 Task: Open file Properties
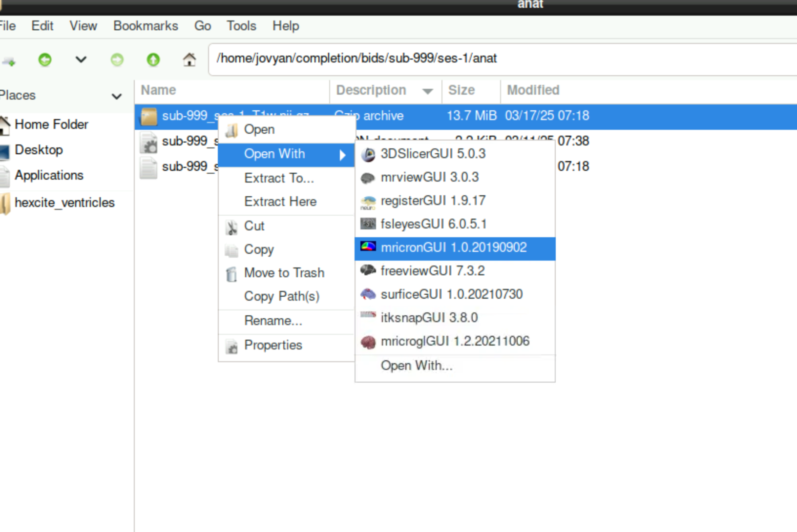pos(287,346)
